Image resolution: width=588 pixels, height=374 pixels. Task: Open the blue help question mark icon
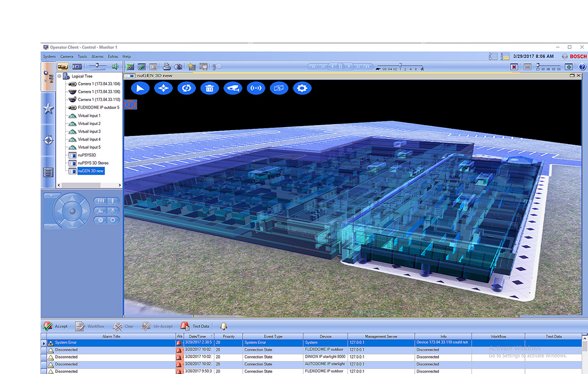coord(582,67)
